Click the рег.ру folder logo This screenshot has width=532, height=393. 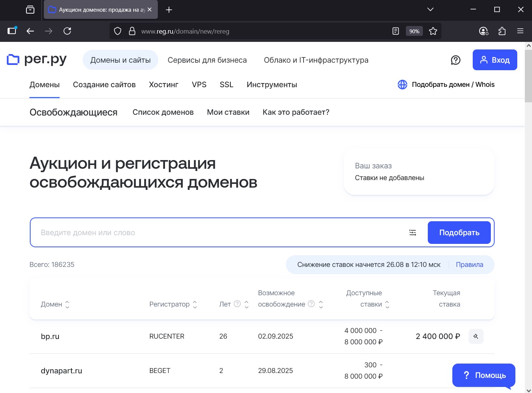point(12,59)
